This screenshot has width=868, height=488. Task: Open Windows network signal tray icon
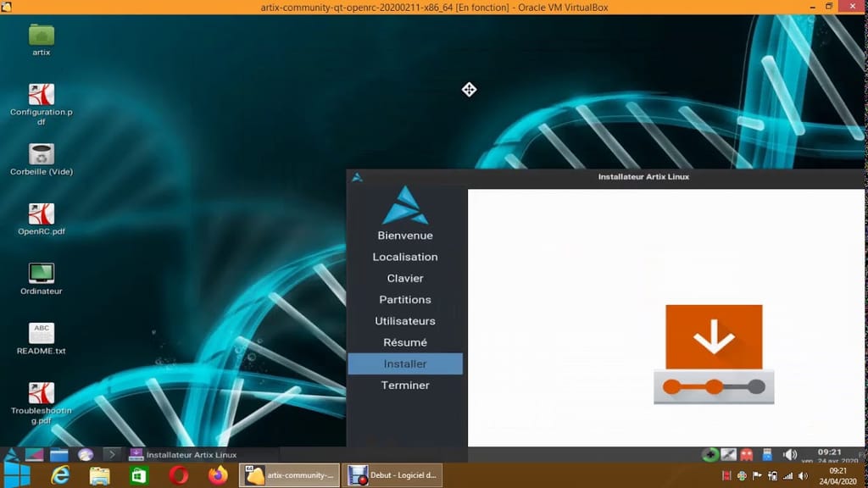pyautogui.click(x=787, y=476)
